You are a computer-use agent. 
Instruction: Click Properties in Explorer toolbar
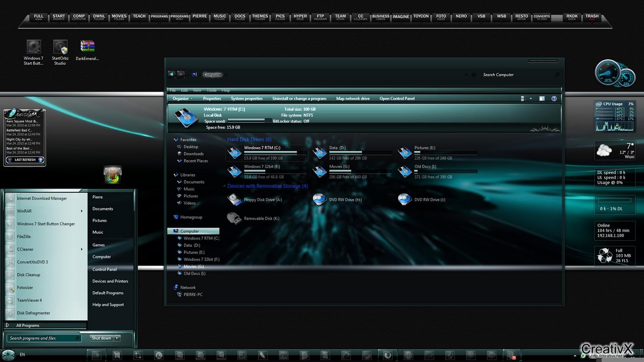(212, 99)
